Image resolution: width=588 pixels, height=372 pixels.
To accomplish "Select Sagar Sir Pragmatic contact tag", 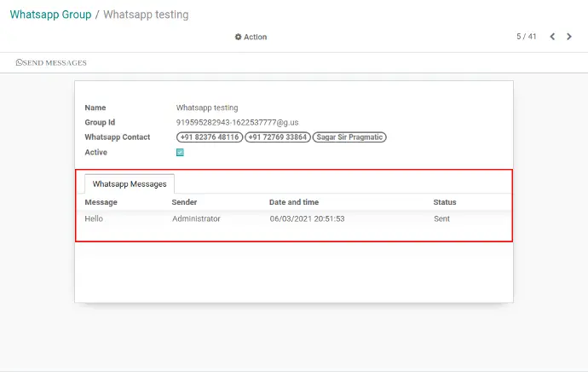I will click(x=349, y=137).
